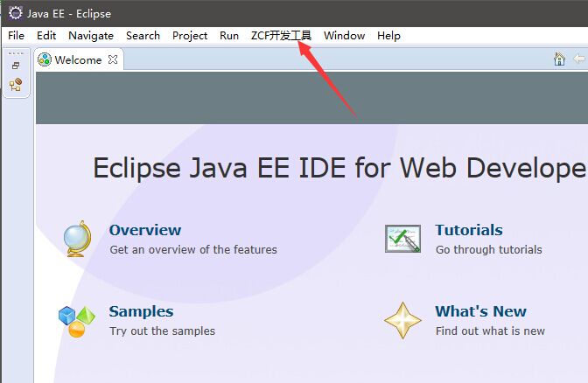Click the What's New star icon

(x=402, y=321)
